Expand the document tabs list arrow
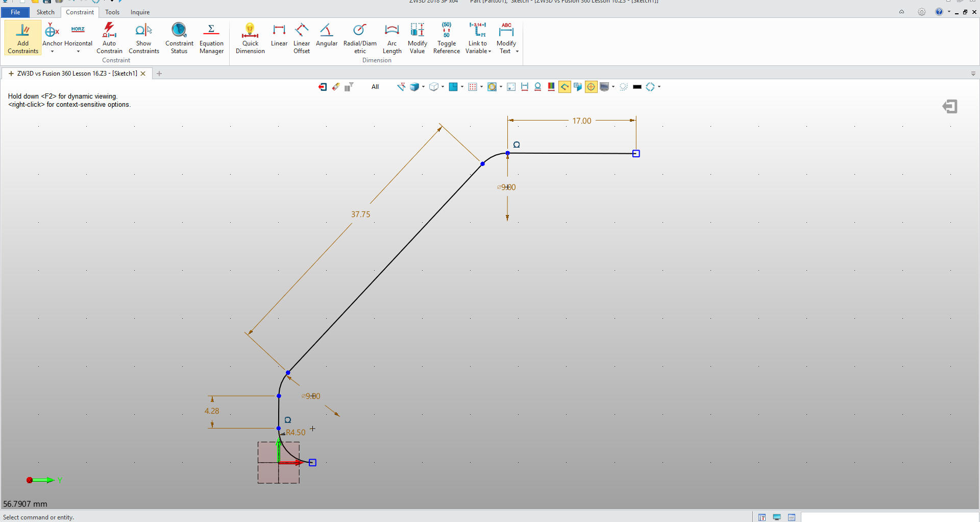The image size is (980, 522). tap(973, 74)
